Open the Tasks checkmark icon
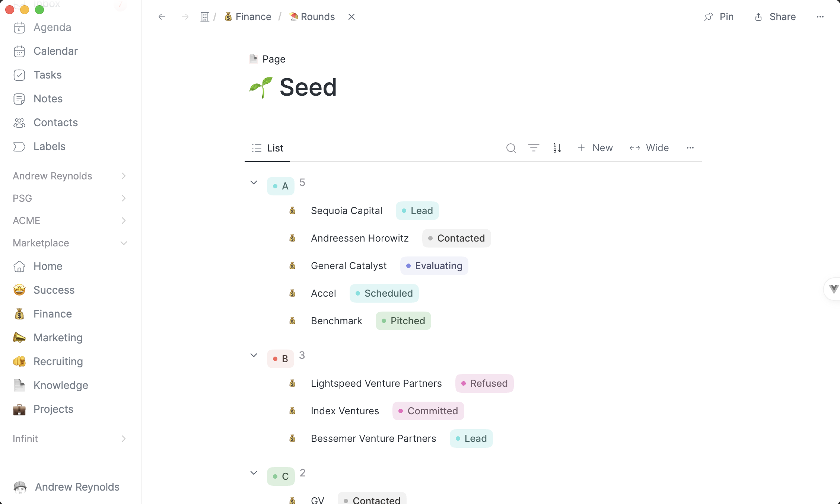The height and width of the screenshot is (504, 840). tap(19, 75)
